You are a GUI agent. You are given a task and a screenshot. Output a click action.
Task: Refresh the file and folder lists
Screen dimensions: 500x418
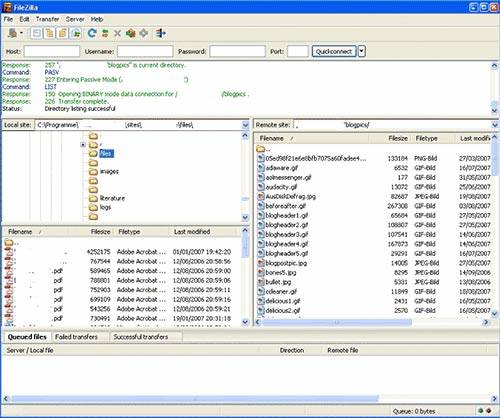tap(92, 33)
